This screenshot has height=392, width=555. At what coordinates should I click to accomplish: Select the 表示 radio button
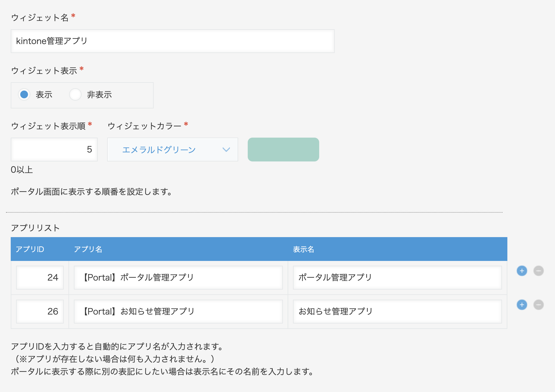click(24, 95)
